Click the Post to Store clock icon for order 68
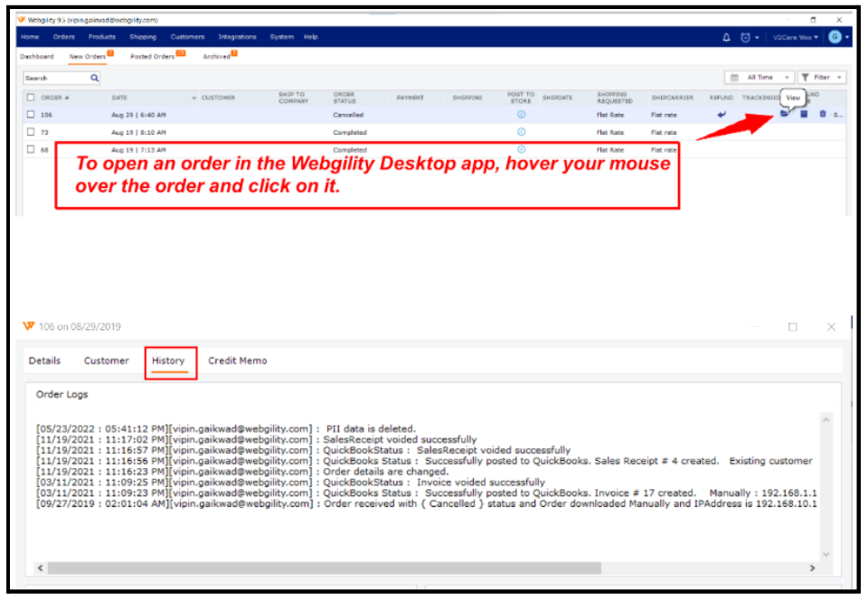868x601 pixels. (x=521, y=149)
